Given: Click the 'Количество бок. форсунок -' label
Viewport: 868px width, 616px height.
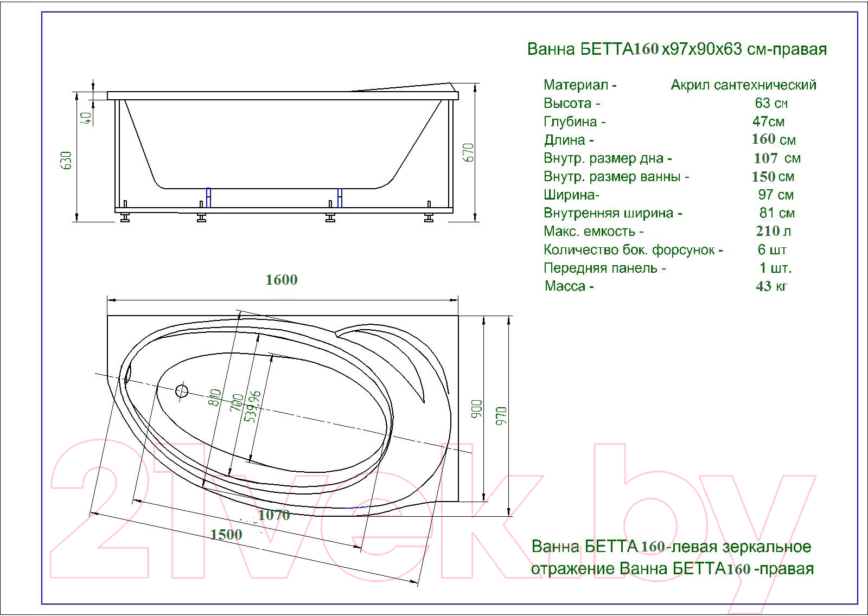Looking at the screenshot, I should (633, 250).
